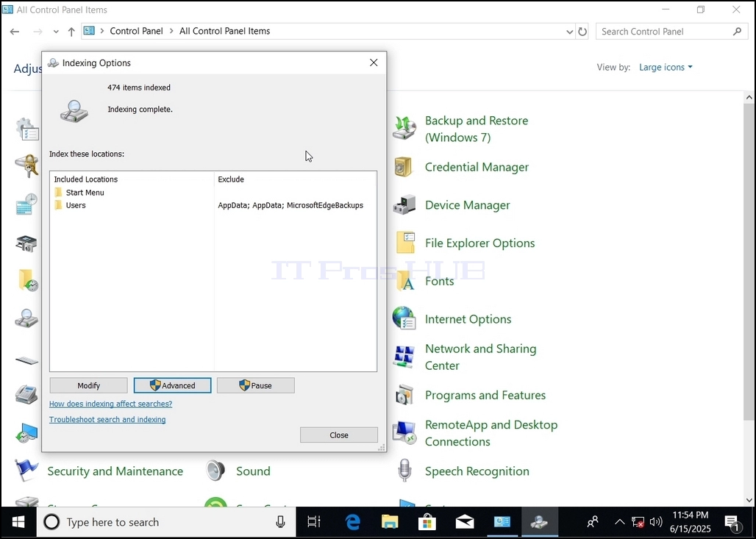Open the People icon in taskbar
This screenshot has height=539, width=756.
tap(593, 522)
